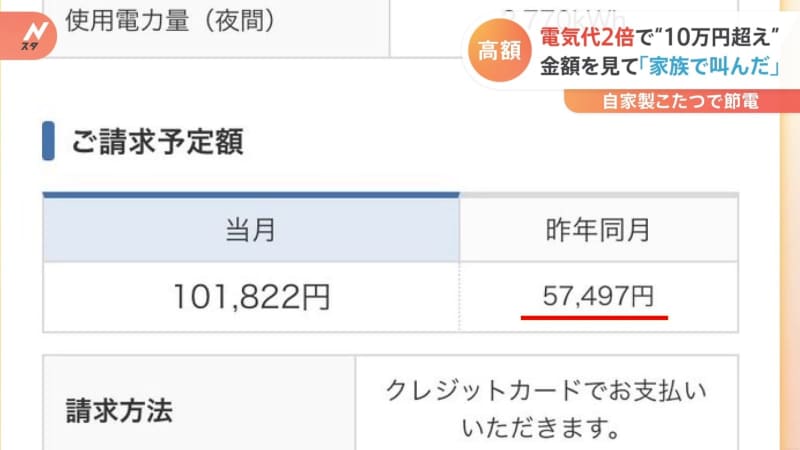Click the gray top border above 昨年同月
The image size is (800, 450).
[x=598, y=194]
